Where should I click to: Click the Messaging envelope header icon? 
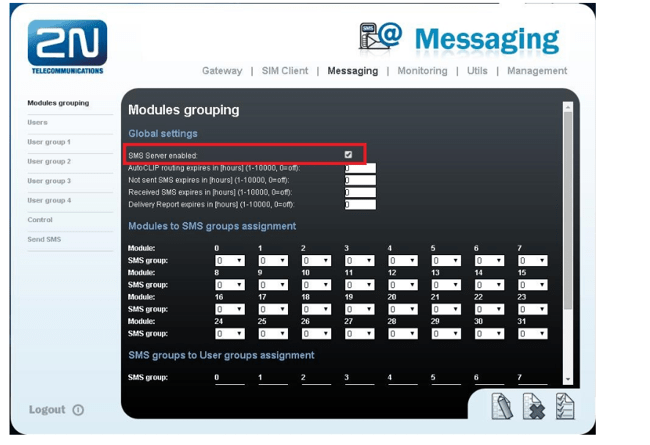click(x=380, y=36)
